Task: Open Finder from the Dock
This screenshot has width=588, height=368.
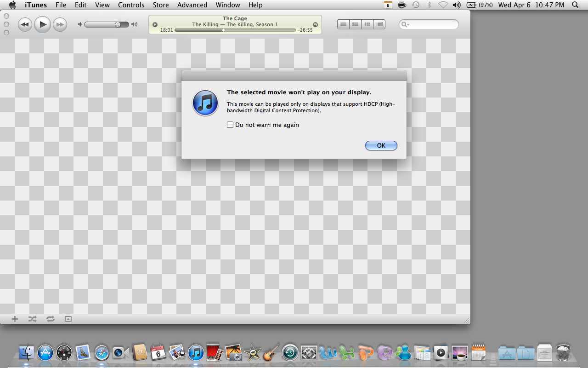Action: pyautogui.click(x=27, y=353)
